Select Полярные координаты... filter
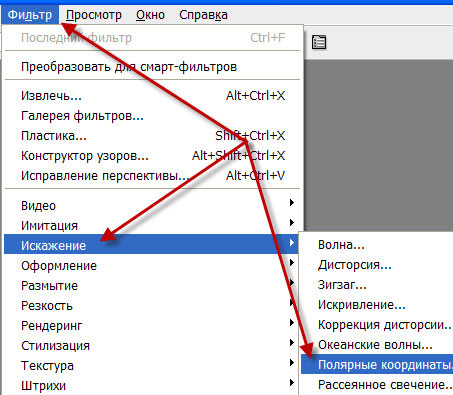This screenshot has width=453, height=395. point(377,364)
